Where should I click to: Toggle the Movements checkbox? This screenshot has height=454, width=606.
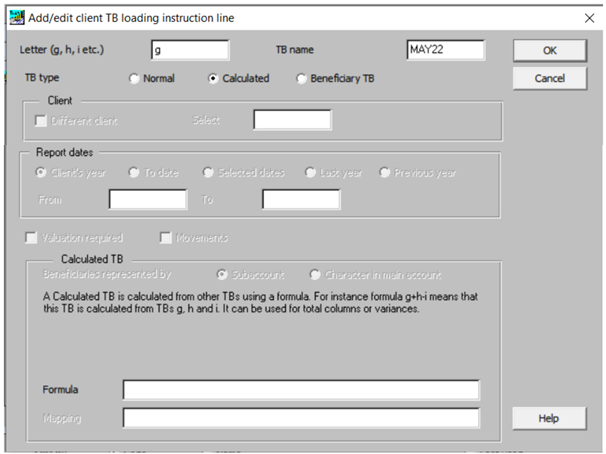coord(194,237)
